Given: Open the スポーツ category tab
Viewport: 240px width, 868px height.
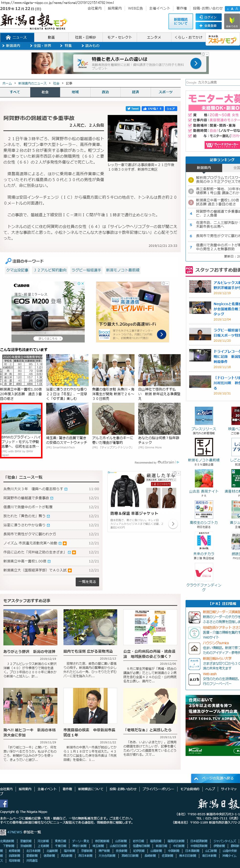Looking at the screenshot, I should (166, 92).
